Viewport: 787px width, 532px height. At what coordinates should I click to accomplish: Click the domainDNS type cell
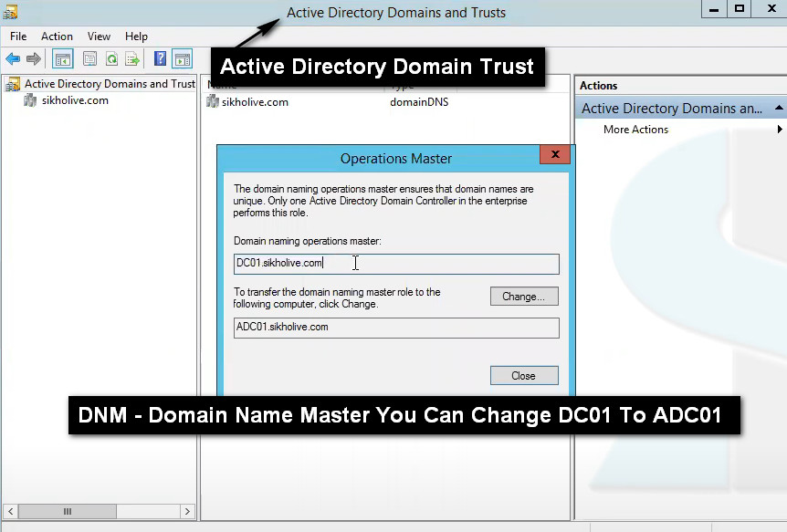click(419, 102)
